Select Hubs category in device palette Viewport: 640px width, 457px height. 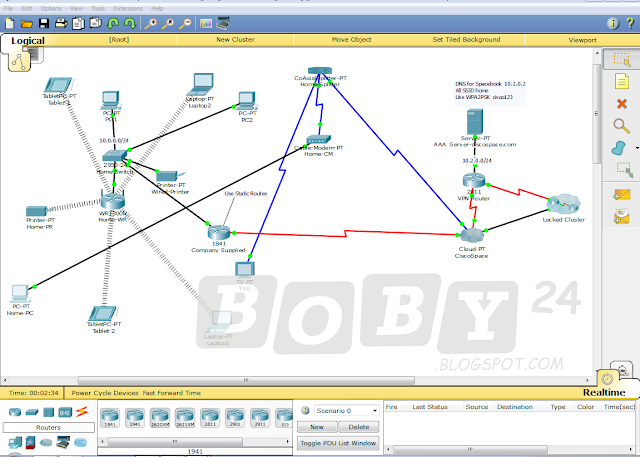click(x=48, y=412)
